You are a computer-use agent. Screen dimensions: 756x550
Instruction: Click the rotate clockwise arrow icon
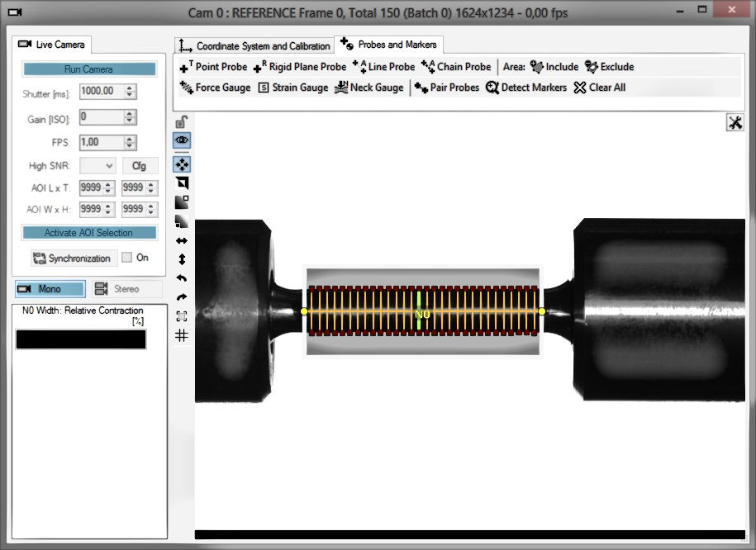(182, 297)
